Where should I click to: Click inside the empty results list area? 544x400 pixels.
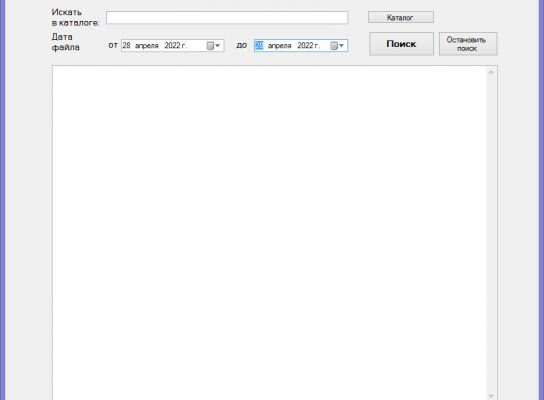[x=270, y=232]
